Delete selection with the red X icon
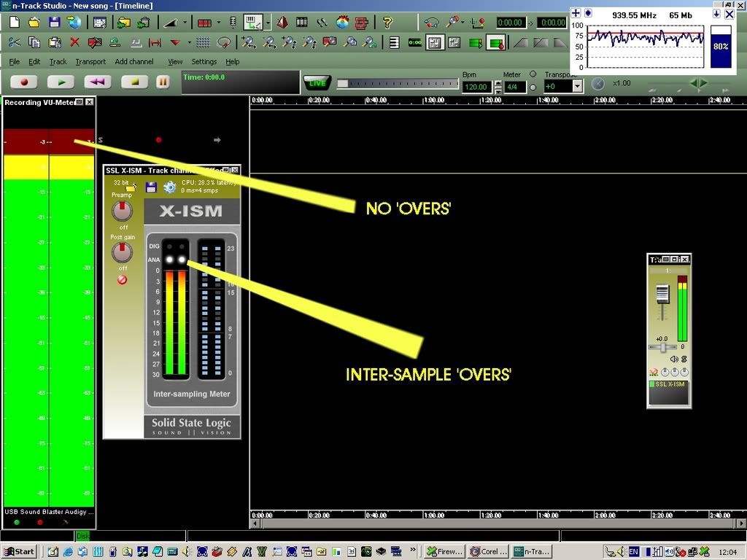This screenshot has width=747, height=560. tap(75, 43)
